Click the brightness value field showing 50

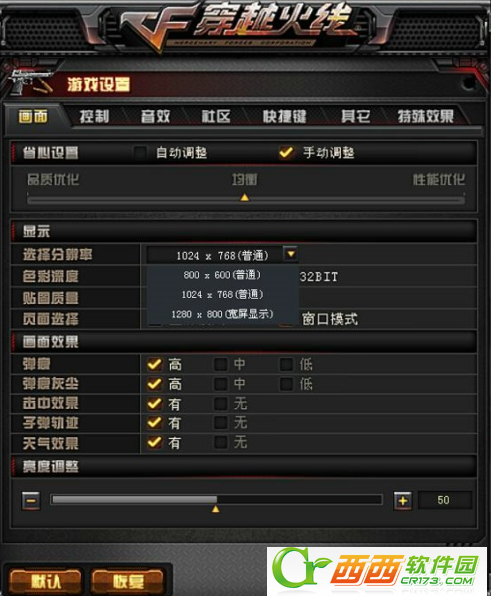point(445,500)
